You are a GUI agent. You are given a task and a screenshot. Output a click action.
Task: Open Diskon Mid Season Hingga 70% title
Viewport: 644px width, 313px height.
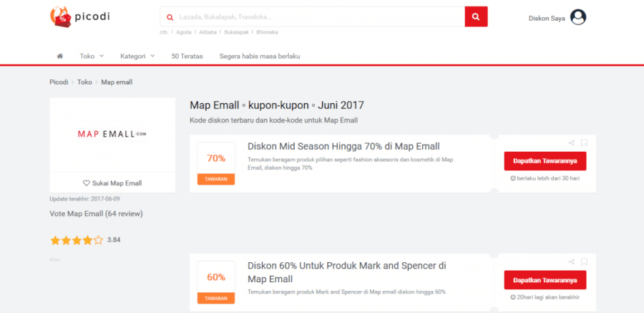point(343,146)
